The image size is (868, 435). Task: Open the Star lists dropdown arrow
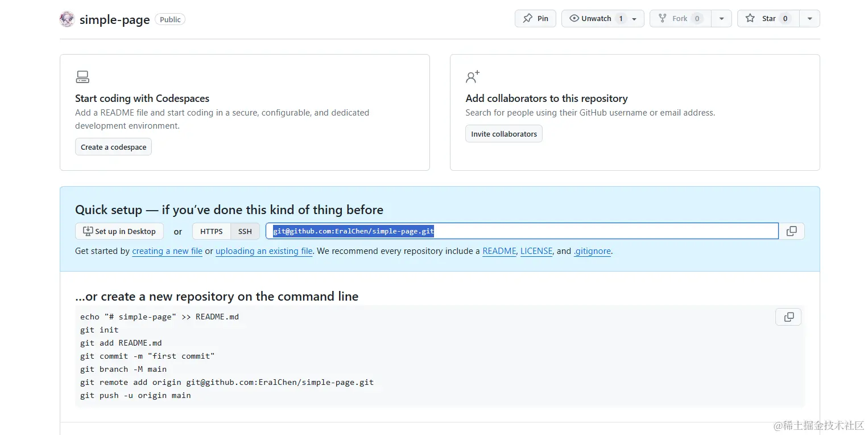pos(809,18)
